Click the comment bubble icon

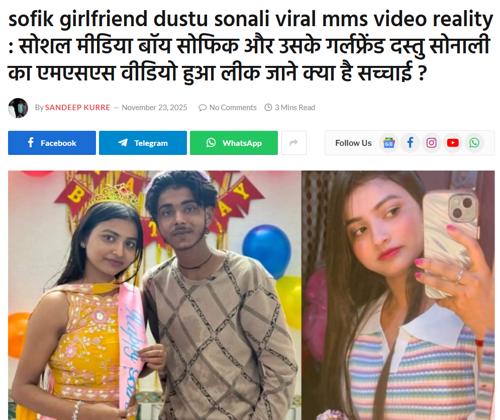[x=203, y=108]
